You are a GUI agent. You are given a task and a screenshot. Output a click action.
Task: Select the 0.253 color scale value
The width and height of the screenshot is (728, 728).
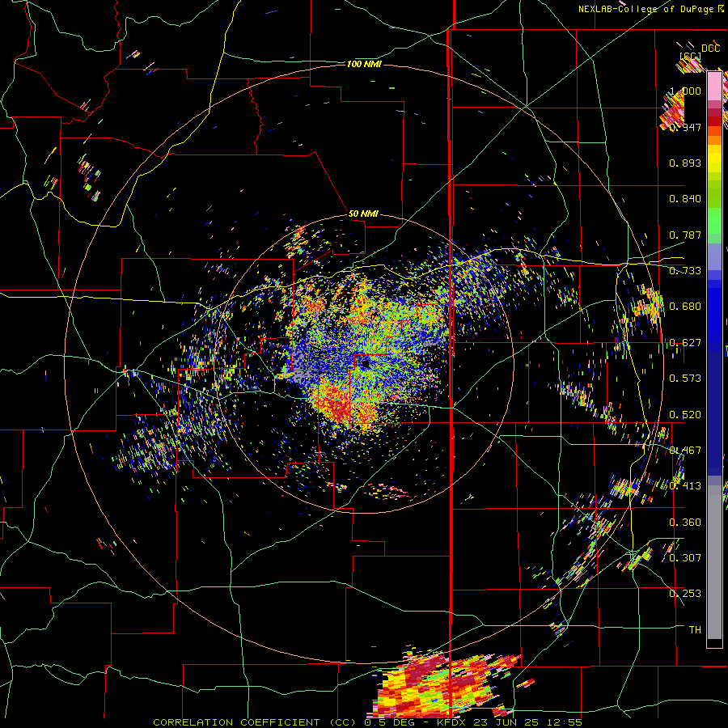click(685, 594)
